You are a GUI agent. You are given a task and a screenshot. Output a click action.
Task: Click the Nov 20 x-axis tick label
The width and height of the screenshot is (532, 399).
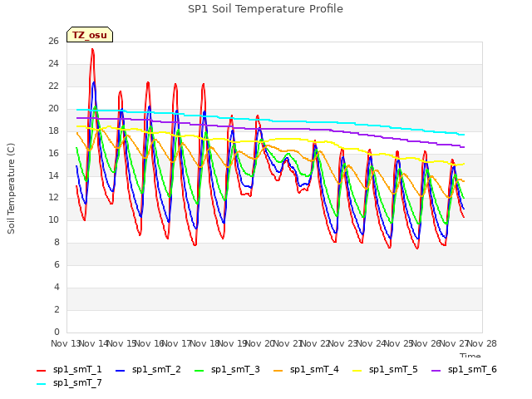259,343
